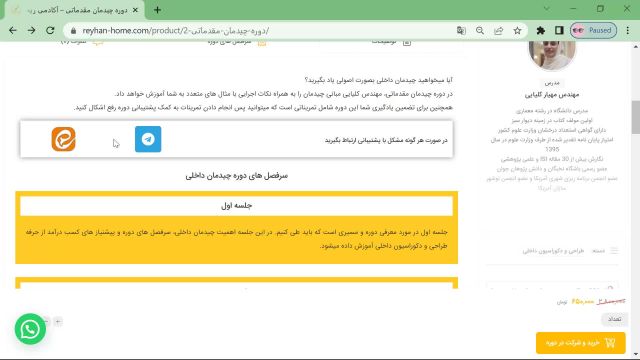Screen dimensions: 640x360
Task: Open the Chrome side panel
Action: tap(559, 31)
